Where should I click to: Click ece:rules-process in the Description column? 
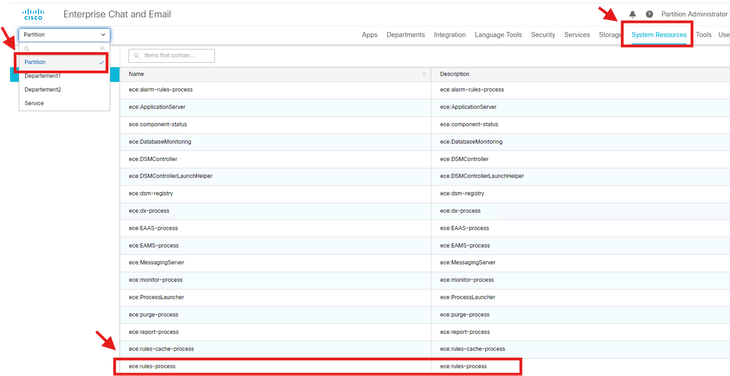[x=463, y=367]
